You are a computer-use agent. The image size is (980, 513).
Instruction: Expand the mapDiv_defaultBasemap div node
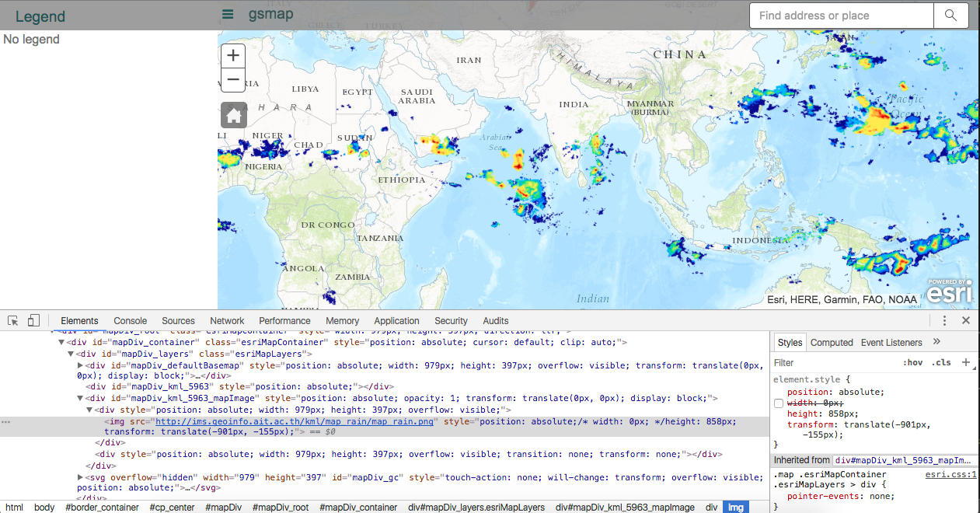click(81, 365)
